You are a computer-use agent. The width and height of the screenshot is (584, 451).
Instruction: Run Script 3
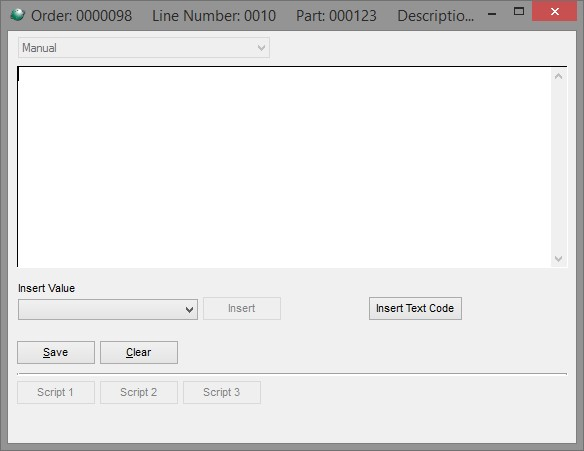click(222, 392)
